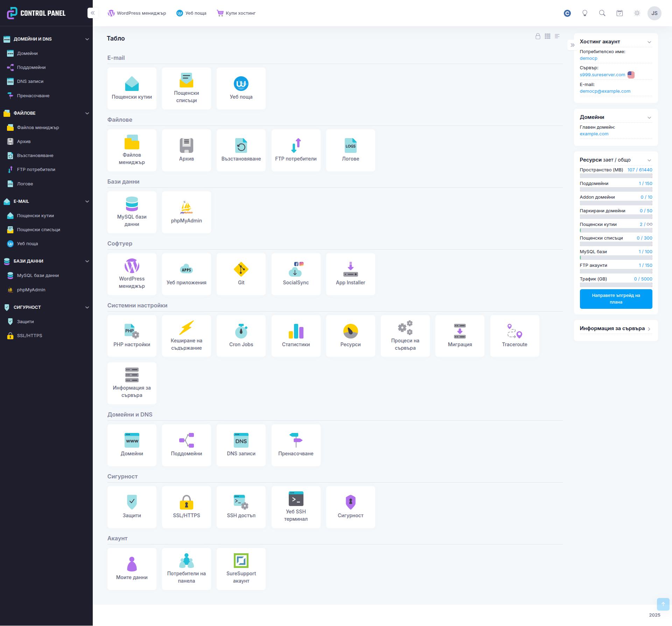Open the SureSupport акаунт tile
Screen dimensions: 672x626
[241, 569]
